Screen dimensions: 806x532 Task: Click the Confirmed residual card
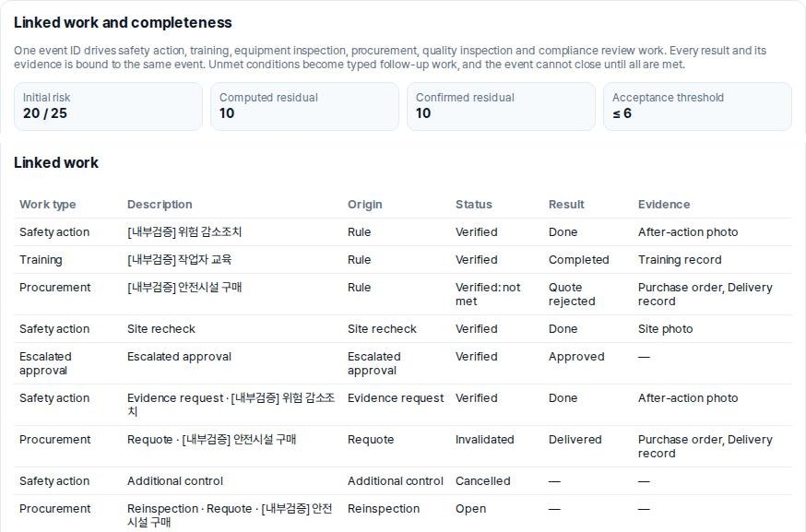501,106
